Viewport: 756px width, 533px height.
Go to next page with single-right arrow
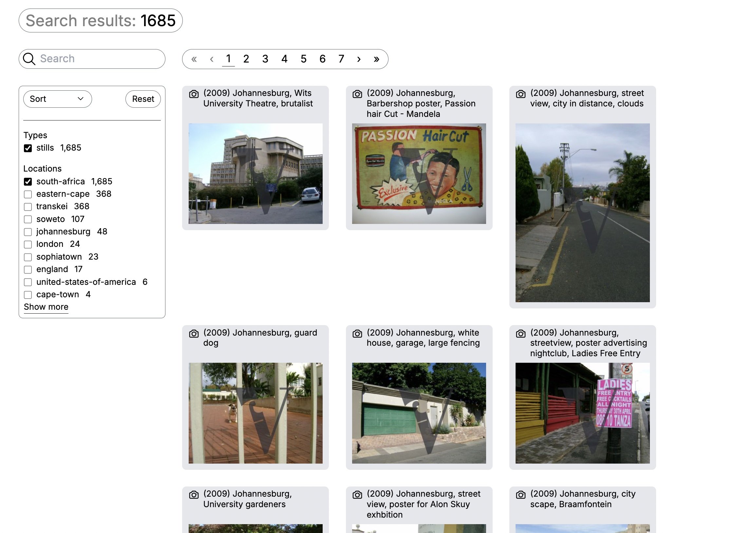coord(359,59)
